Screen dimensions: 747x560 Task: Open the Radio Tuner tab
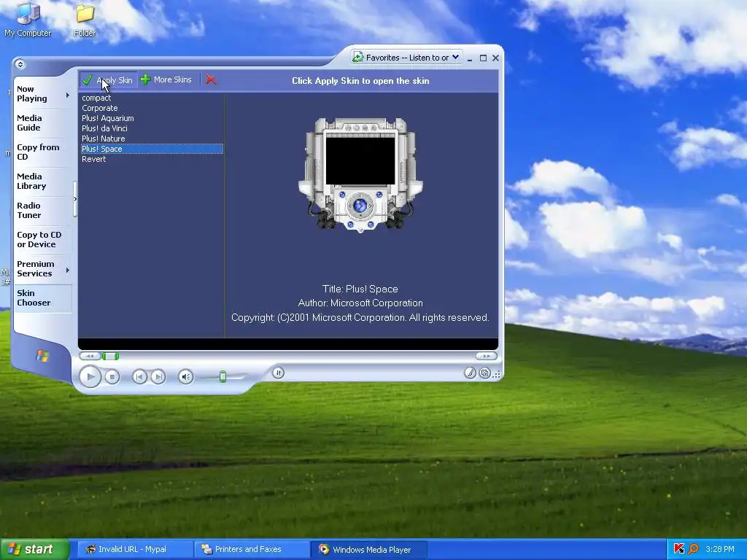43,210
